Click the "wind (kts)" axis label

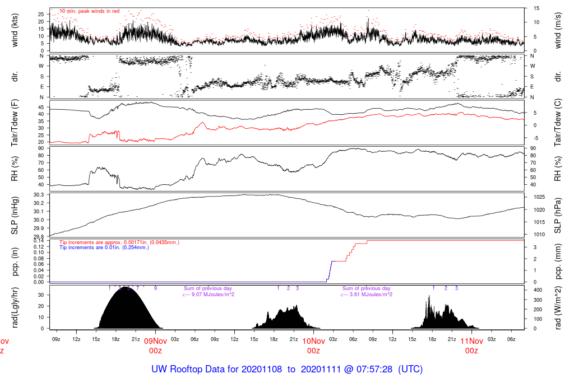tap(15, 30)
